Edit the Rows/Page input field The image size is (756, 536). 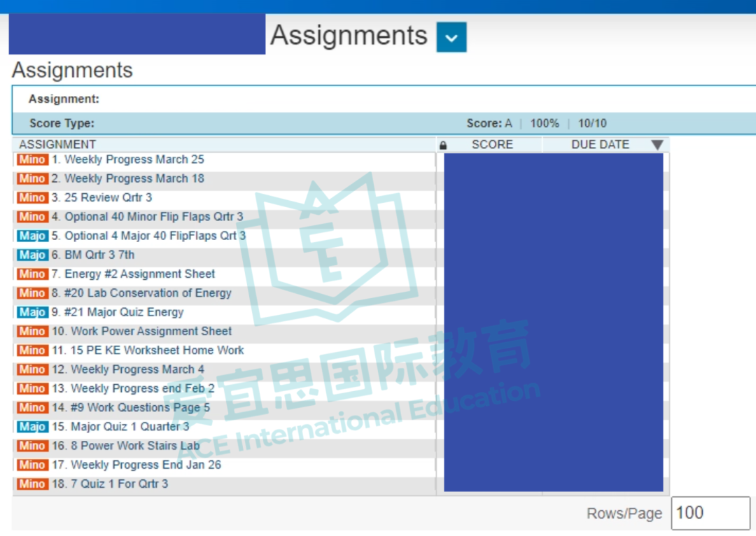710,513
